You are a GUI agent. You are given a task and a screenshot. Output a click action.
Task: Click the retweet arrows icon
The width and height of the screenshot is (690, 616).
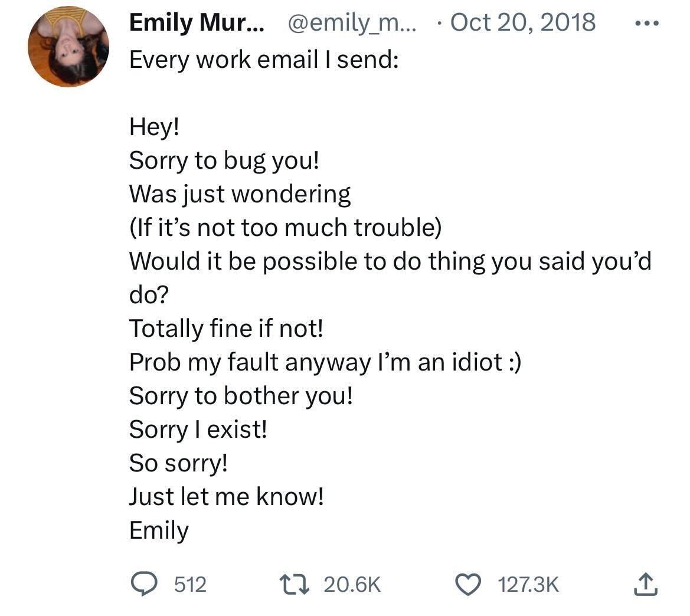tap(295, 584)
